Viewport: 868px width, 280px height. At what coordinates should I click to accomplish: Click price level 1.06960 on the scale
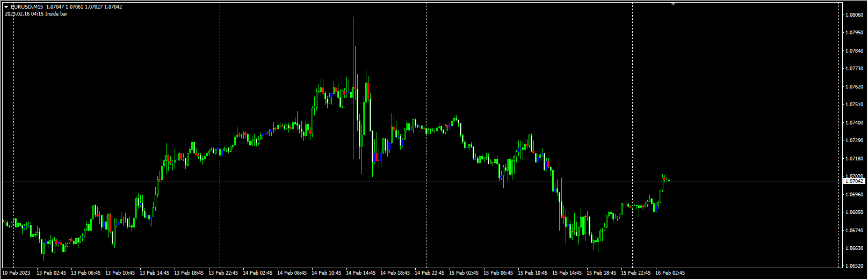coord(854,195)
